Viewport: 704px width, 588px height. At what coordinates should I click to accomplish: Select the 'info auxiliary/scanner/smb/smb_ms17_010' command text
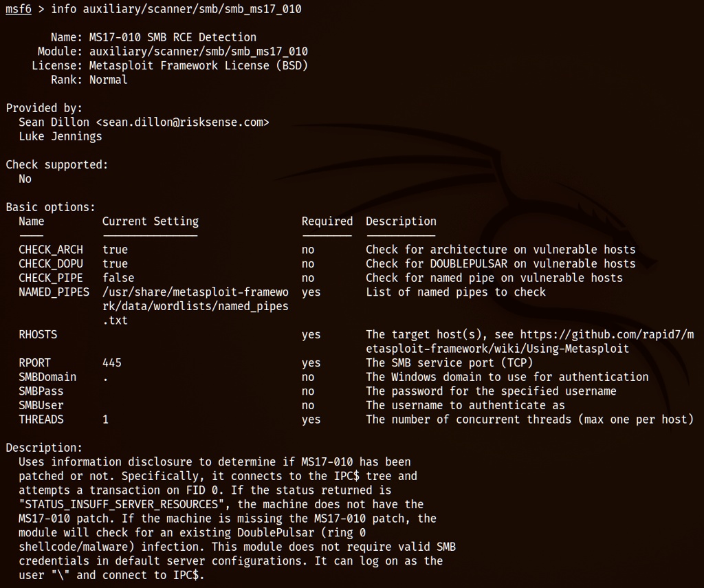[176, 9]
